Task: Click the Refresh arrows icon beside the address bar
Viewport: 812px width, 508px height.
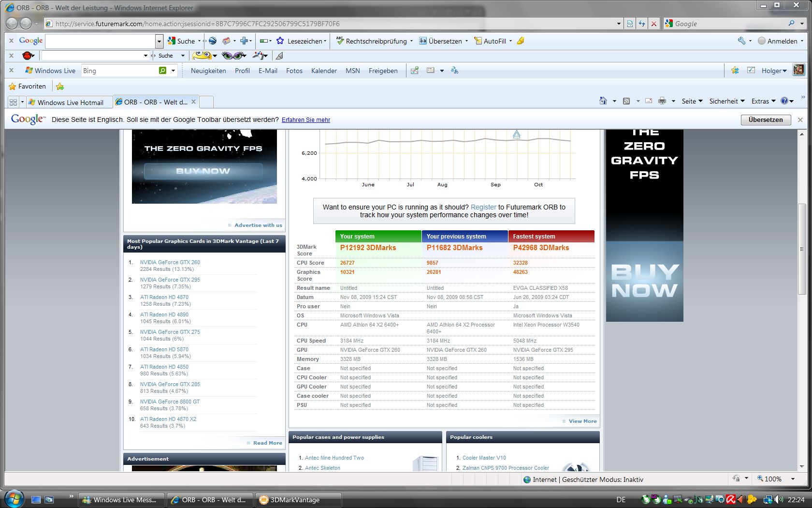Action: 642,24
